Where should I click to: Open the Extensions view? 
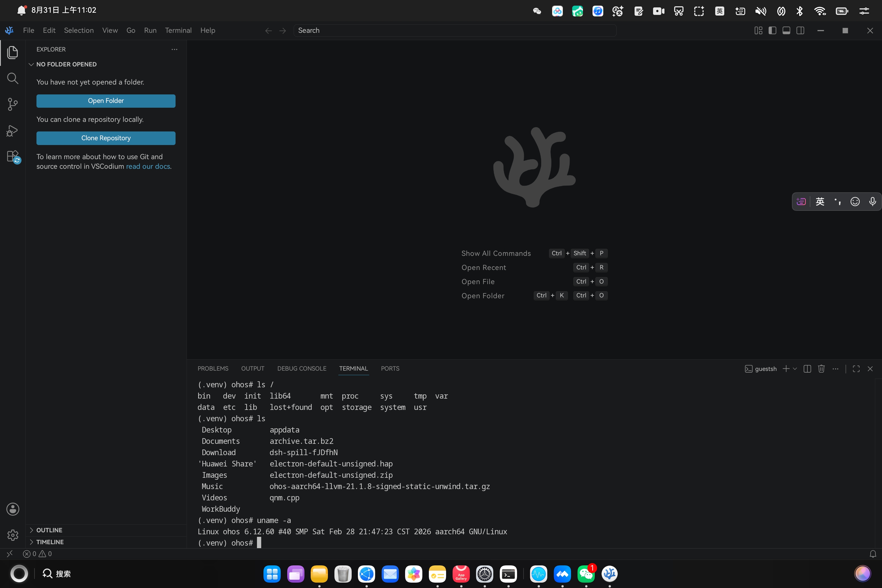(x=13, y=156)
